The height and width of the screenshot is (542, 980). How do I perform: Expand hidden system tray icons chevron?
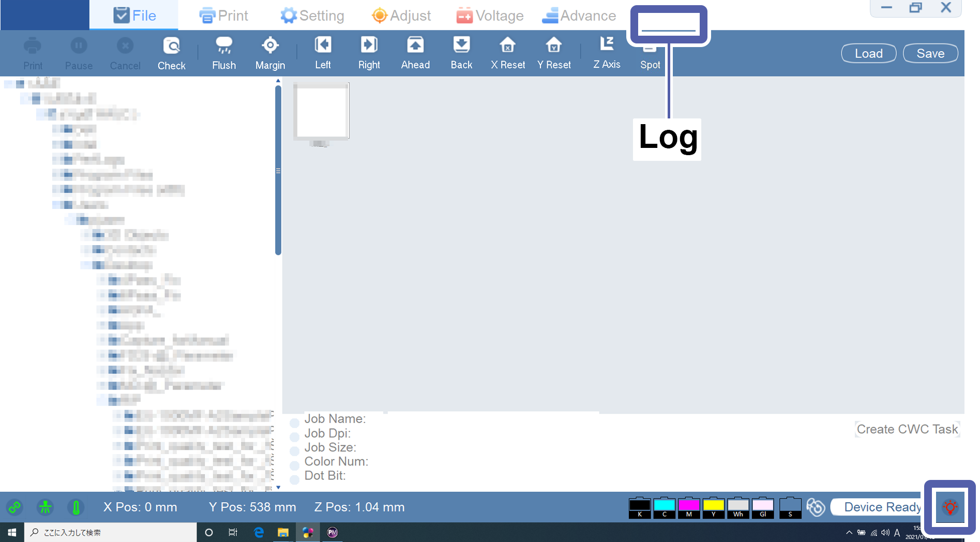pyautogui.click(x=849, y=533)
